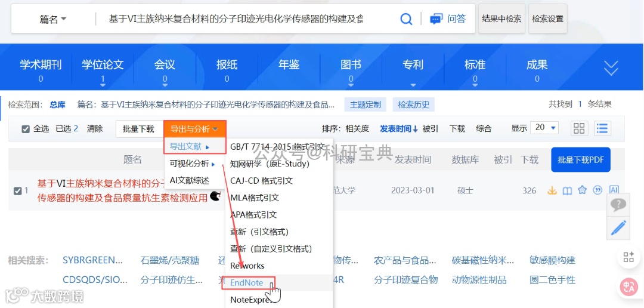Viewport: 644px width, 308px height.
Task: Expand the 专利 tab arrow
Action: tap(413, 85)
